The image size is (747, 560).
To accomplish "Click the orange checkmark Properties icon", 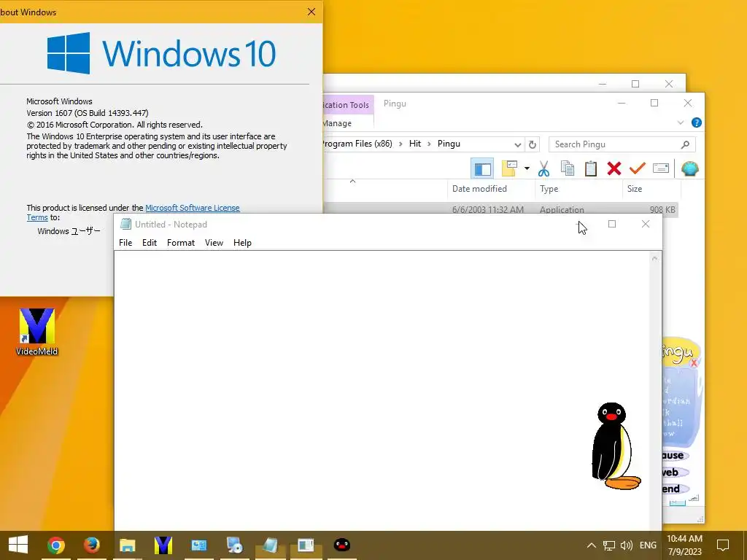I will pyautogui.click(x=637, y=168).
